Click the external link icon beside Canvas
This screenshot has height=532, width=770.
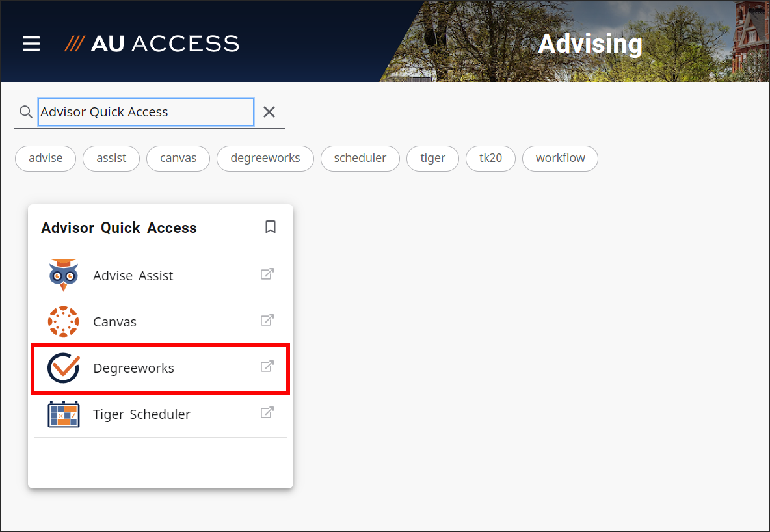pos(267,320)
